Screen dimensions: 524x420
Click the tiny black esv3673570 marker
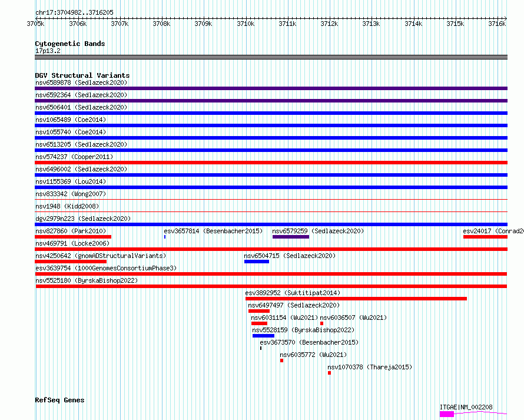(261, 348)
